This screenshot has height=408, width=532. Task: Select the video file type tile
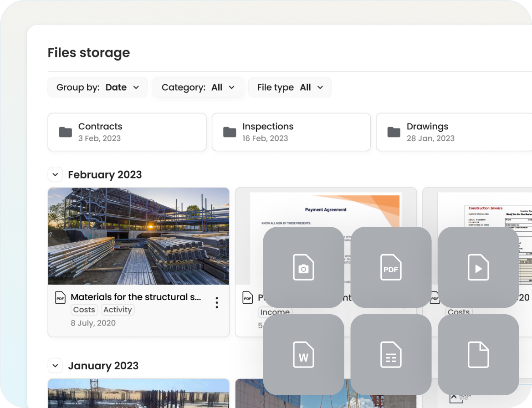pos(478,267)
